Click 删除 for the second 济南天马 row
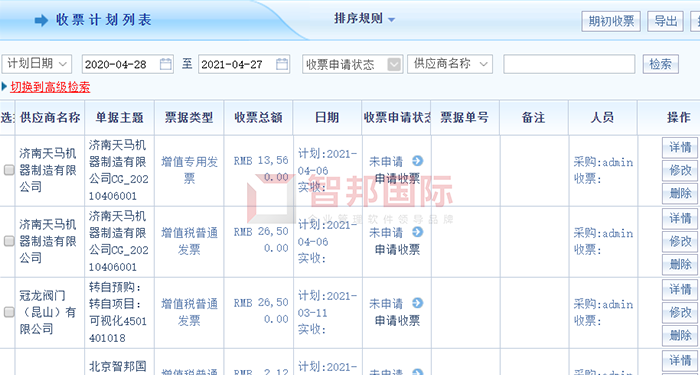Screen dimensions: 700x375 (680, 264)
